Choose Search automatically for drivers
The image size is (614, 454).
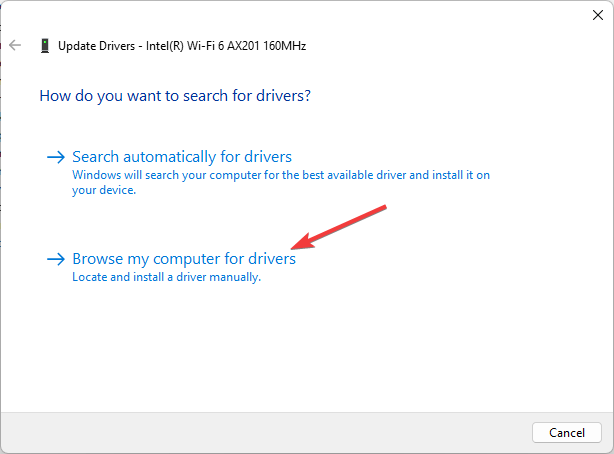click(182, 157)
